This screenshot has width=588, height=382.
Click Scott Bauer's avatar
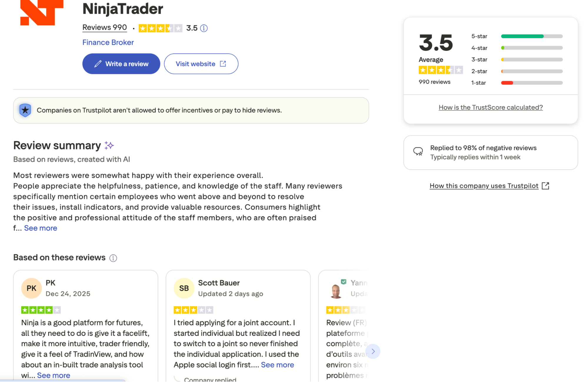pos(183,288)
